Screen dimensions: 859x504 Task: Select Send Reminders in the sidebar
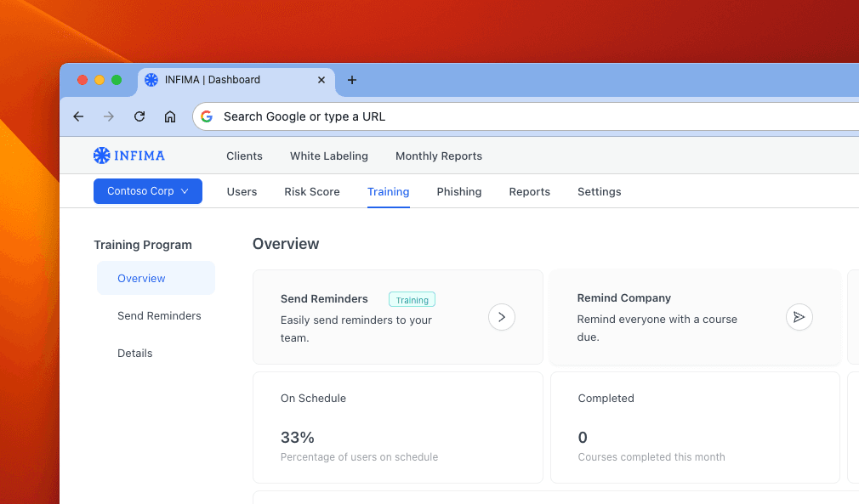click(159, 315)
